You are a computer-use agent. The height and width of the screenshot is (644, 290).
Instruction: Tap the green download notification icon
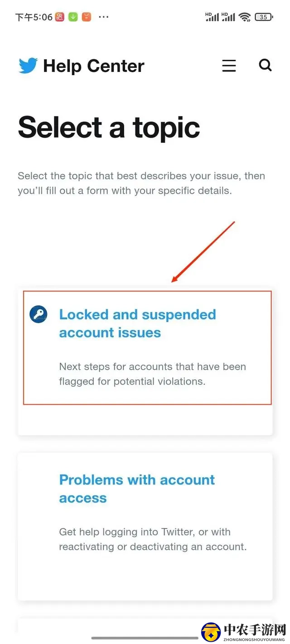click(73, 17)
